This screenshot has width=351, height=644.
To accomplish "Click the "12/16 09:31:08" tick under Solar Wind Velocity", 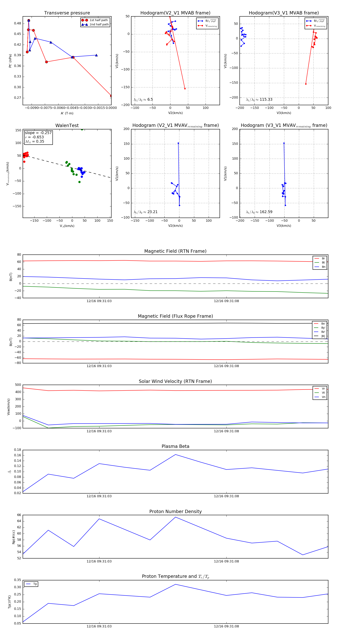I will tap(226, 431).
